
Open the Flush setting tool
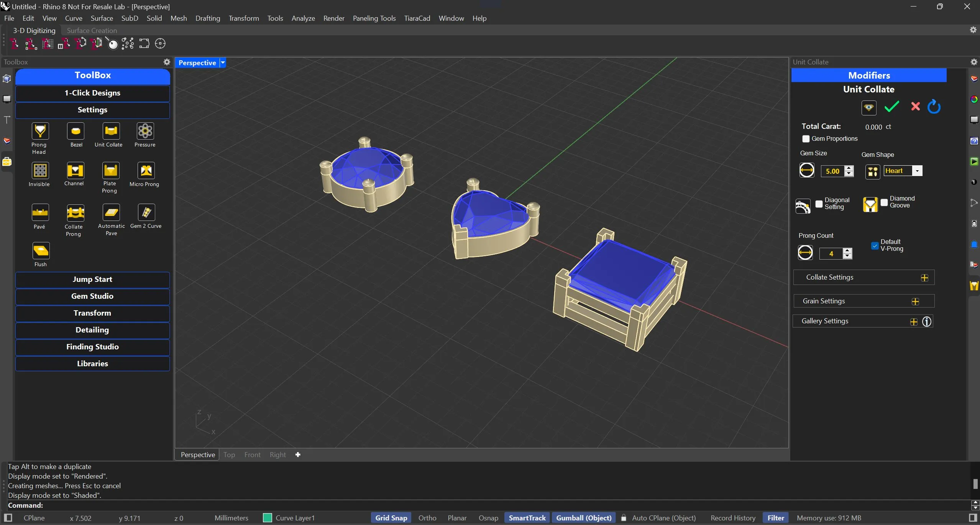[41, 251]
